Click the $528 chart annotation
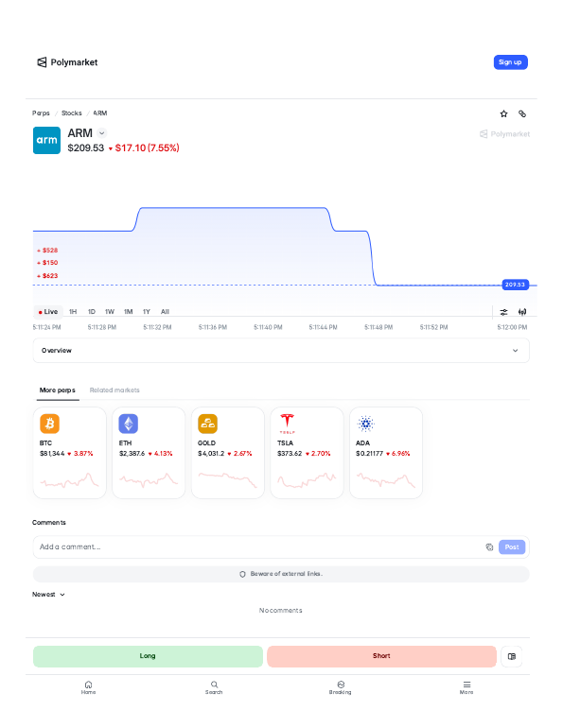Image resolution: width=563 pixels, height=728 pixels. click(x=47, y=251)
